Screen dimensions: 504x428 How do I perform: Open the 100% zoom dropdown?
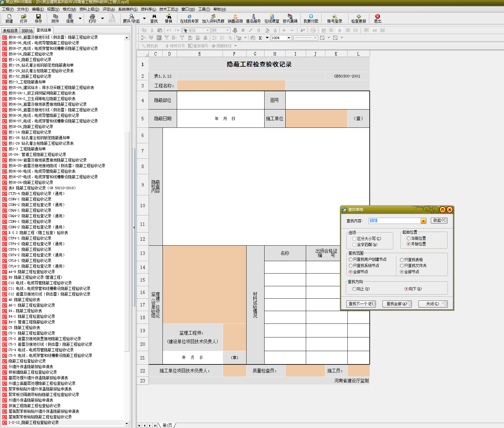(x=289, y=38)
